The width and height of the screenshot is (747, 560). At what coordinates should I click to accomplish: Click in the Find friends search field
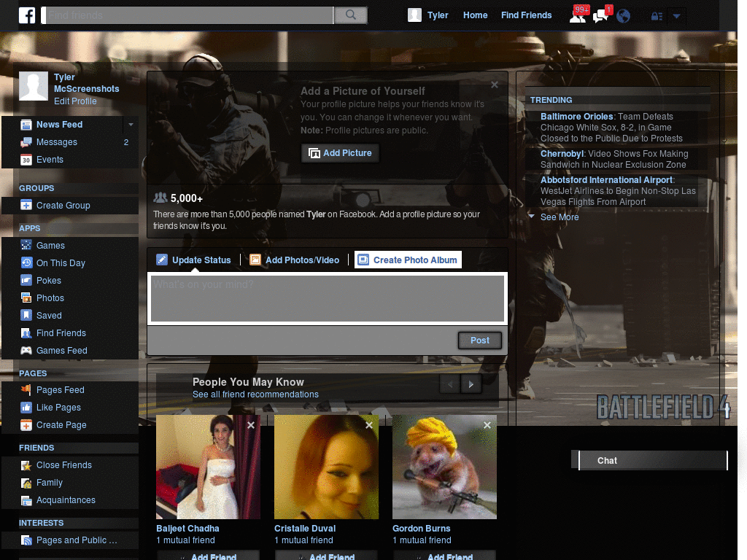tap(187, 15)
